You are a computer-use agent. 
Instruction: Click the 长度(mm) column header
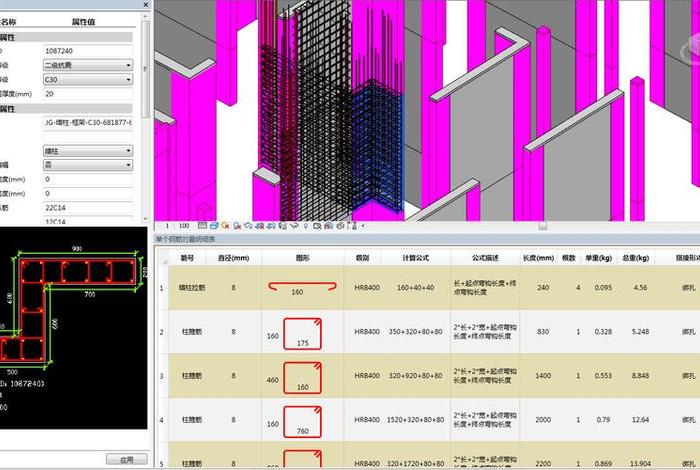(x=538, y=258)
